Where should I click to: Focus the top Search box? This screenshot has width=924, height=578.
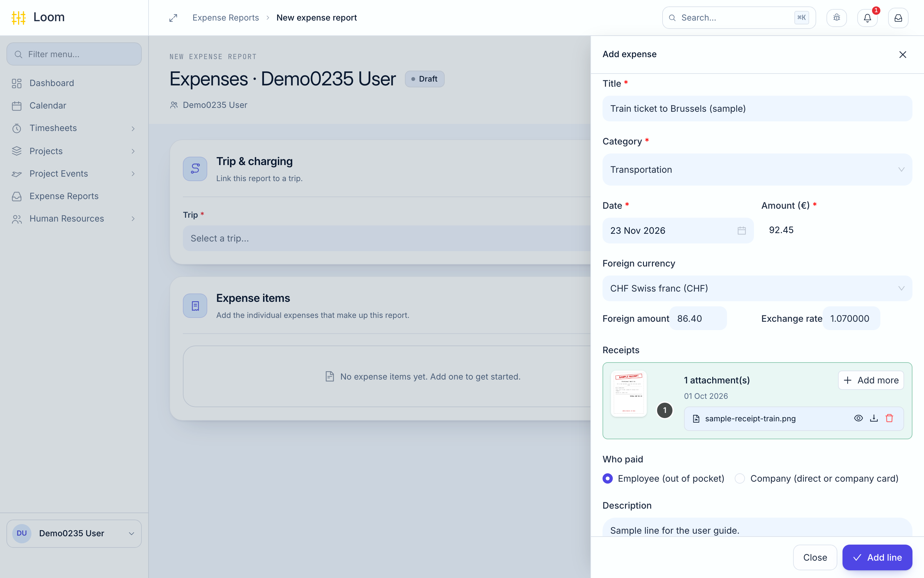pos(739,18)
